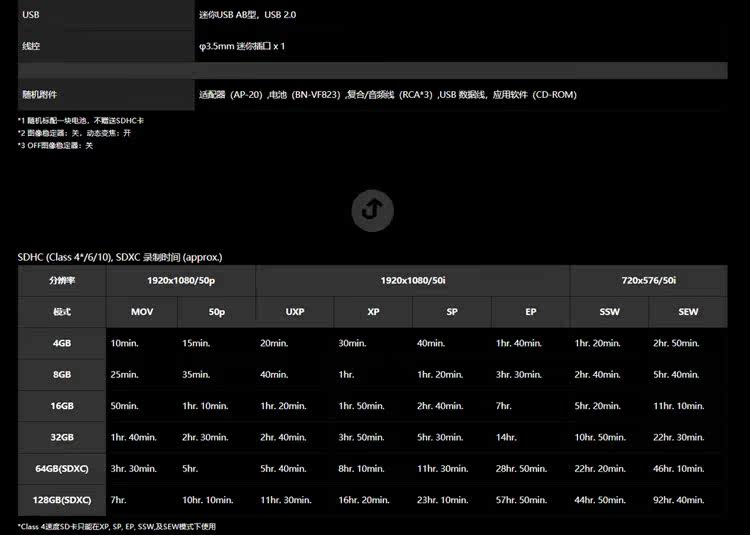The image size is (750, 535).
Task: Click footnote *3 OFF图像稳定器
Action: [55, 145]
